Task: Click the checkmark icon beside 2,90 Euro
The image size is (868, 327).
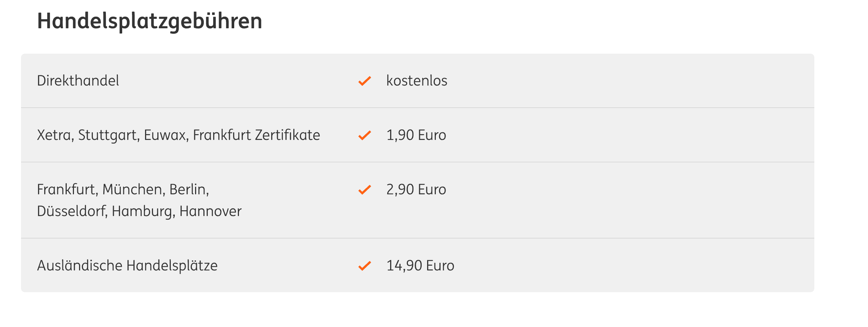Action: tap(364, 190)
